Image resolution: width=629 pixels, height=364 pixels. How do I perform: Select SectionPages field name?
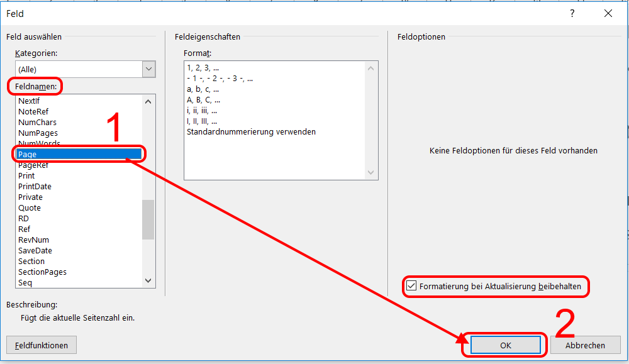[x=42, y=272]
